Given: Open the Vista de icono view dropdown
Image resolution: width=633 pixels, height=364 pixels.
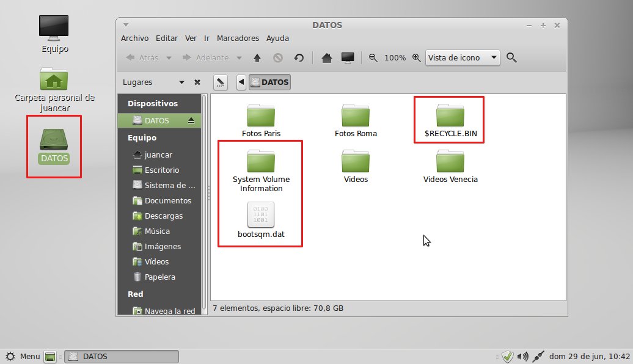Looking at the screenshot, I should coord(463,57).
